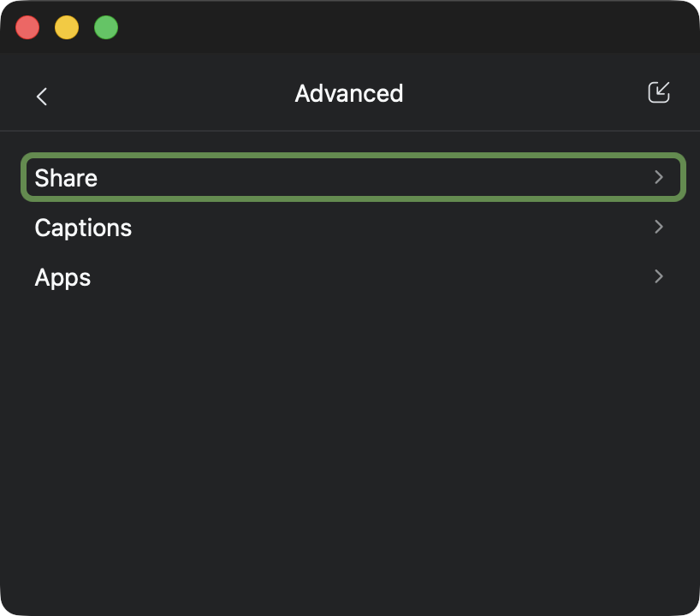
Task: Click the dark title bar area
Action: coord(385,27)
